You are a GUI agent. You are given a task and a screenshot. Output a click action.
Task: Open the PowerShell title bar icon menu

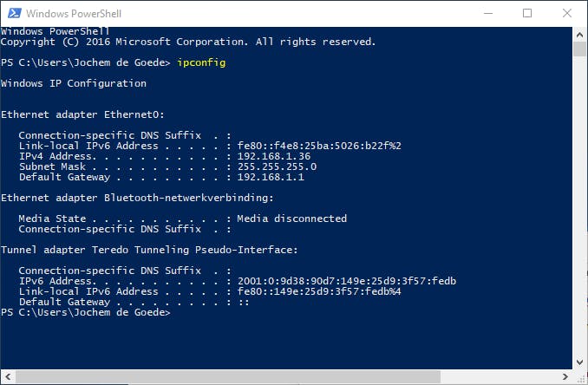[x=14, y=14]
